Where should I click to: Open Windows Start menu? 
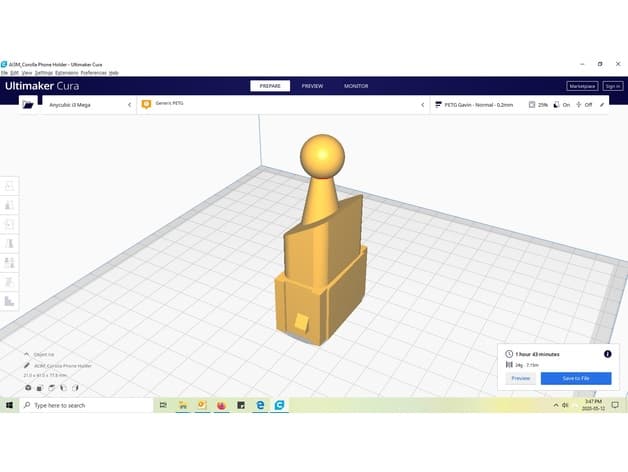[9, 405]
